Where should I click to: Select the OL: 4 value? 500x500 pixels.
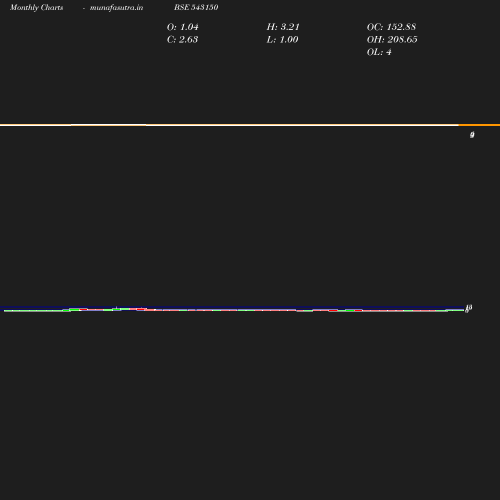[379, 52]
